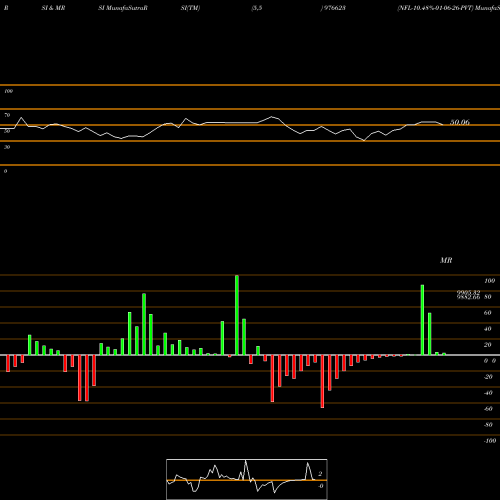Click the MR panel title label
Image resolution: width=500 pixels, height=500 pixels.
click(446, 260)
